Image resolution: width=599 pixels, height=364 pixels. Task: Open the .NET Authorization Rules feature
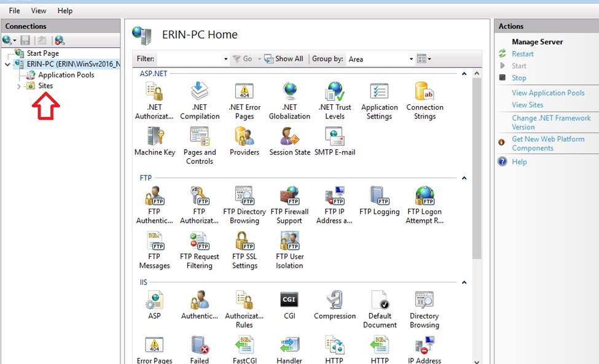pos(154,101)
